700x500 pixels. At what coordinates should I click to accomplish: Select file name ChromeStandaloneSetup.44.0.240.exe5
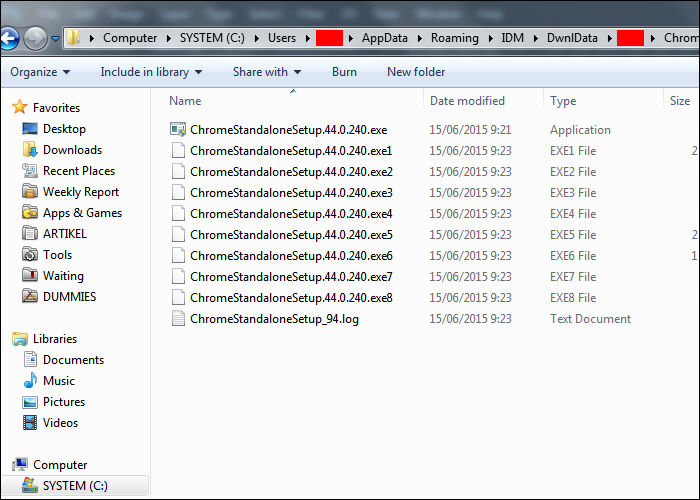pyautogui.click(x=292, y=235)
